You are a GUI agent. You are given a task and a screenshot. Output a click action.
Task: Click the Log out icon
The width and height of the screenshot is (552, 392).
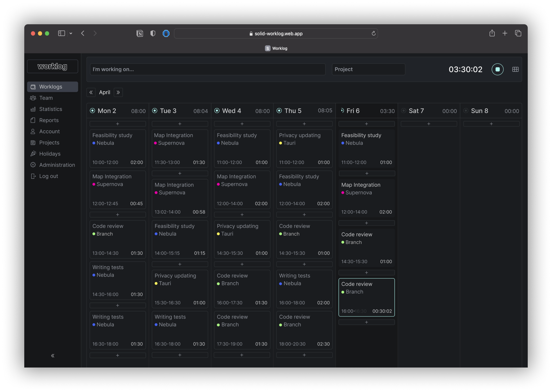(33, 176)
